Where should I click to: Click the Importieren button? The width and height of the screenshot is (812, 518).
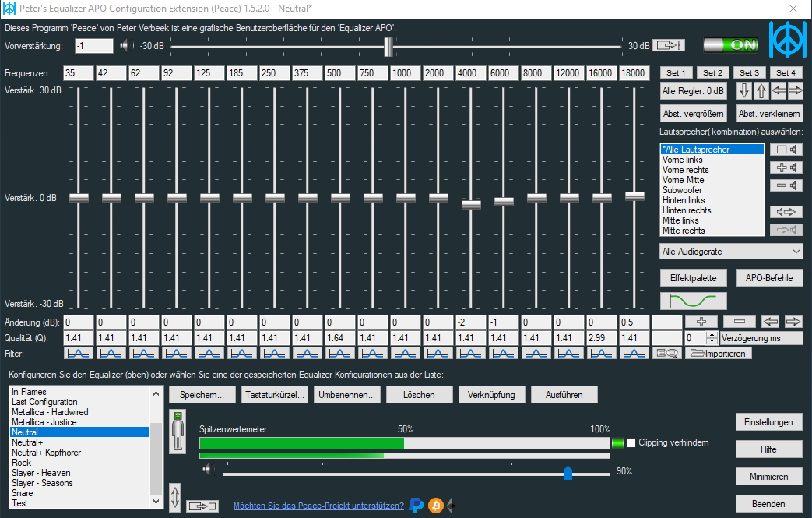(x=719, y=354)
